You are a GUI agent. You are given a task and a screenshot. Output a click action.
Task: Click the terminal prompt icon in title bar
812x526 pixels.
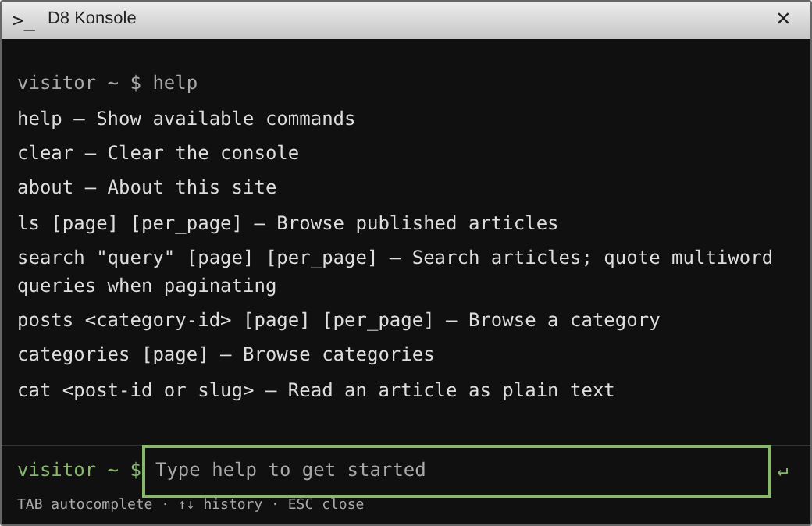24,21
